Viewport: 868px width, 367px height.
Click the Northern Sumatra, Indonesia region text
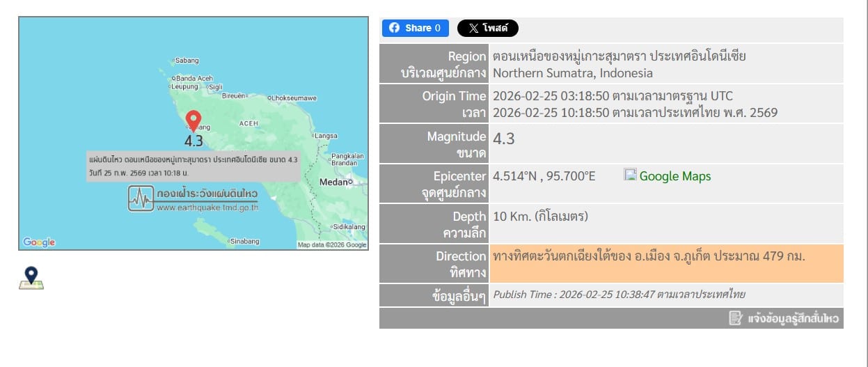click(573, 73)
